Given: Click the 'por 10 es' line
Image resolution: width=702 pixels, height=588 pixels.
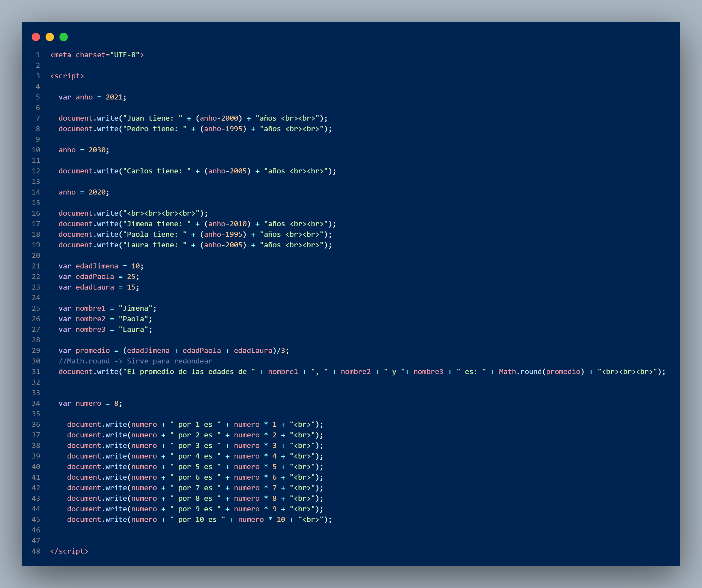Looking at the screenshot, I should (x=200, y=519).
